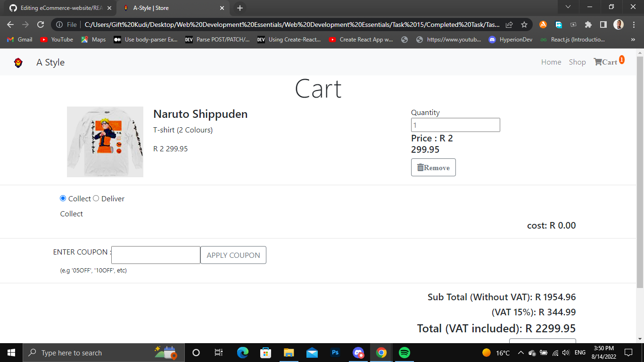Click the browser back arrow

pyautogui.click(x=10, y=25)
